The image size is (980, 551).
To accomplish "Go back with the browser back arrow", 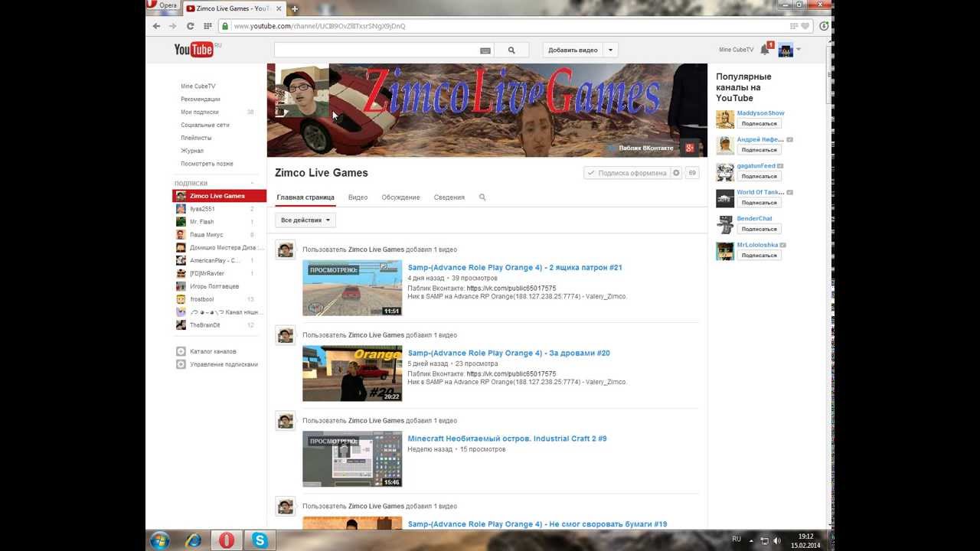I will coord(156,26).
